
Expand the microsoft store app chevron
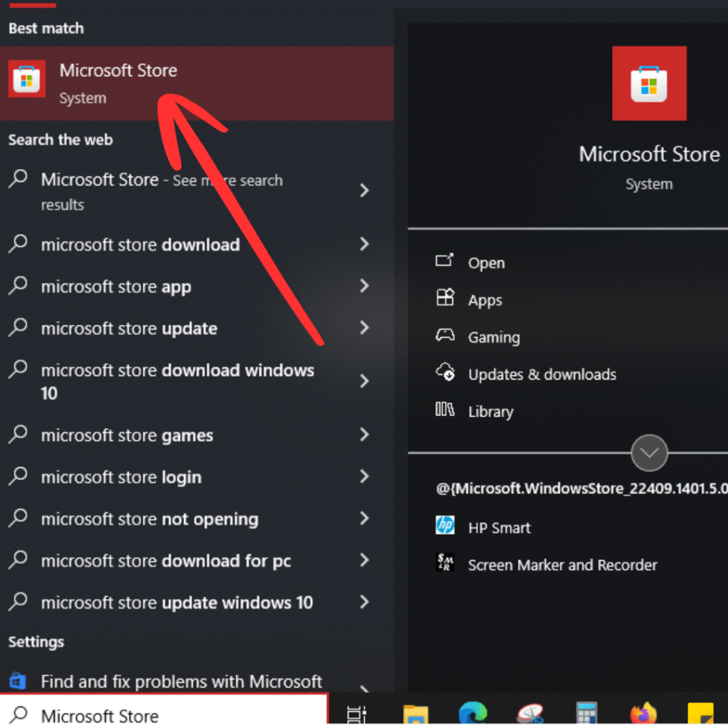tap(365, 286)
